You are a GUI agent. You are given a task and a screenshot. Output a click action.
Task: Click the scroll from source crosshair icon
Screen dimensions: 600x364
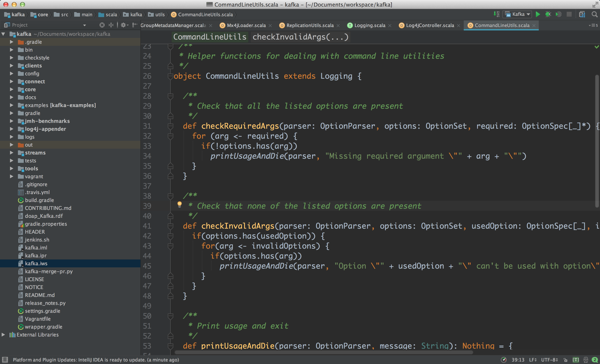tap(102, 25)
